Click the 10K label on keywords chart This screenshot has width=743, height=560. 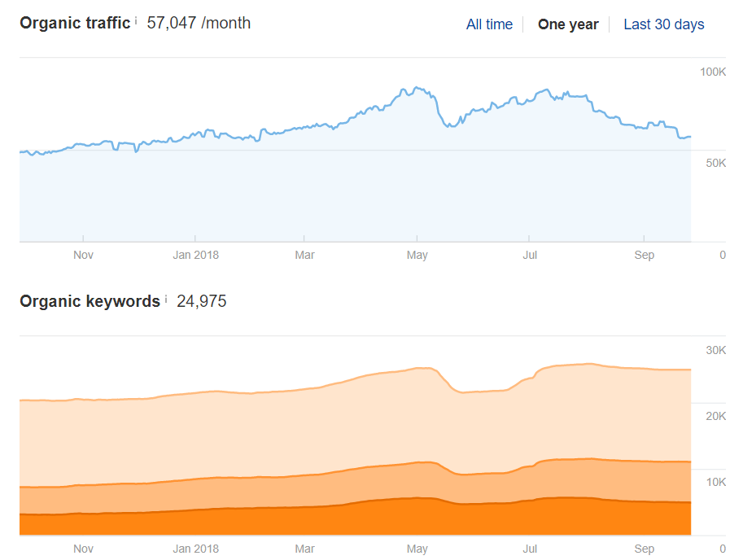pyautogui.click(x=715, y=482)
